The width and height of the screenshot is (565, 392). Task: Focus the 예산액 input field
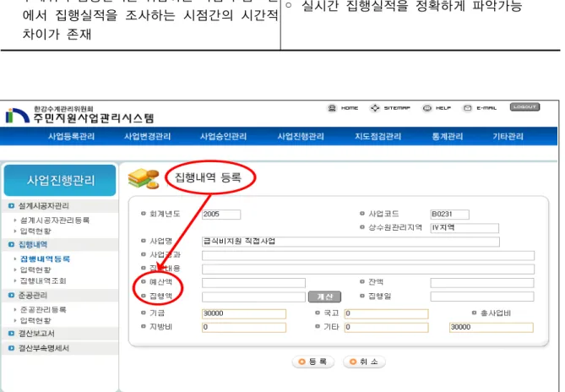click(253, 283)
